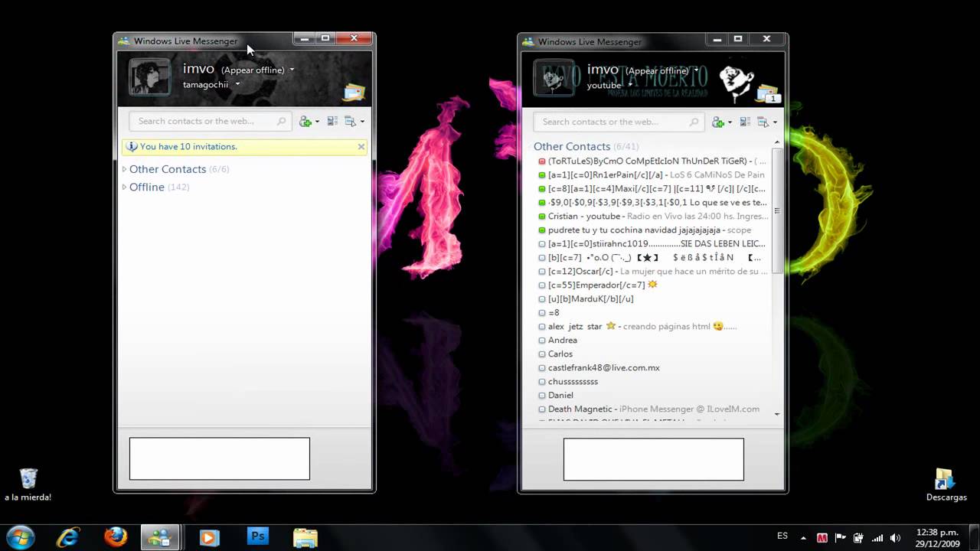Viewport: 980px width, 551px height.
Task: Change contact list layout in youtube window
Action: [744, 122]
